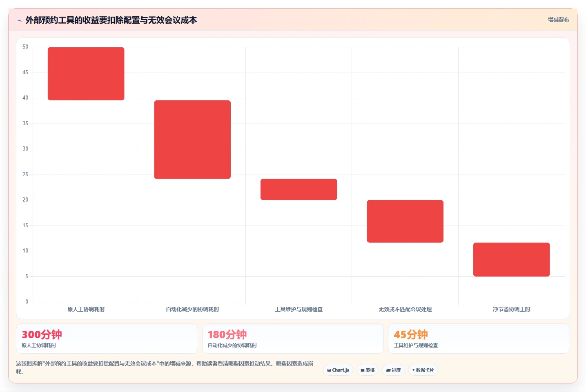Click the chart title 外部预约工具的收益要扣除配置与无效会议成本
The width and height of the screenshot is (586, 392).
(111, 20)
